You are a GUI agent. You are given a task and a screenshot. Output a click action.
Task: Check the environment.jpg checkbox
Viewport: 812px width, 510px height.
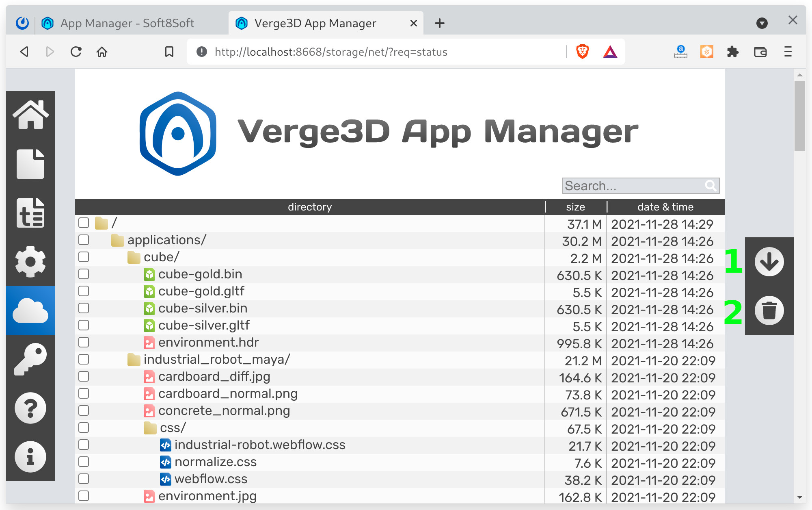tap(84, 496)
